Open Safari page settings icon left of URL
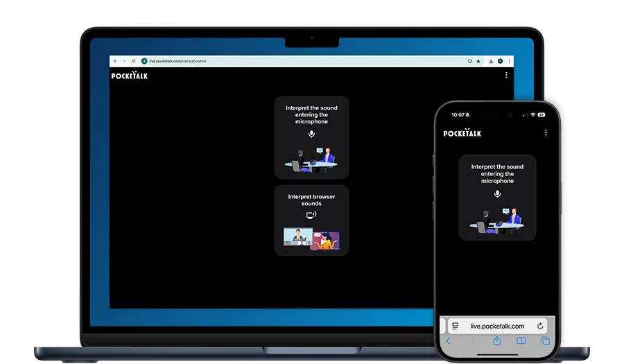Image resolution: width=624 pixels, height=364 pixels. coord(456,326)
